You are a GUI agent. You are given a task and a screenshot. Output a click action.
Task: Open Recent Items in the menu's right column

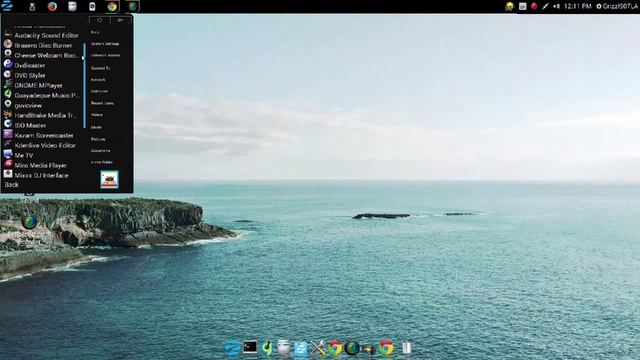pos(102,103)
